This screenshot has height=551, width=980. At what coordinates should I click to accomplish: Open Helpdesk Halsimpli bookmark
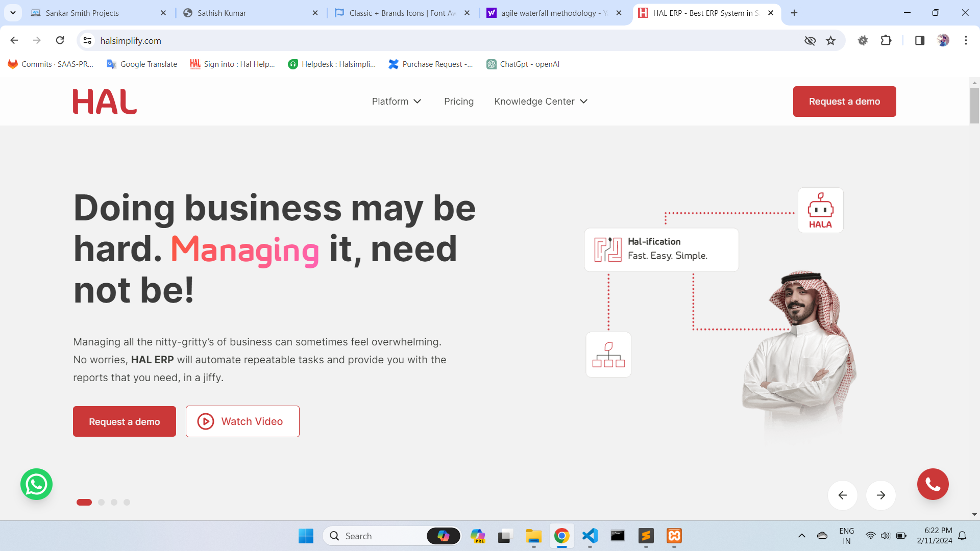(332, 64)
